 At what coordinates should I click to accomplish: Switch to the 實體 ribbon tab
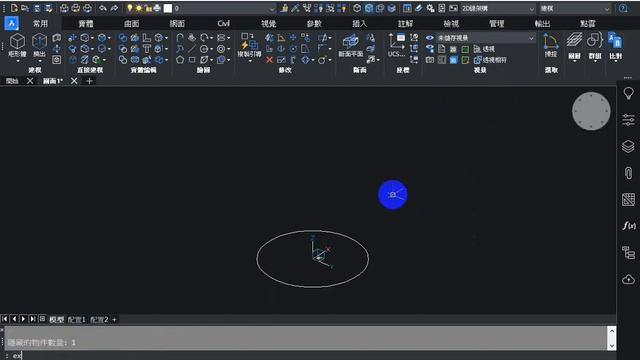pyautogui.click(x=86, y=24)
